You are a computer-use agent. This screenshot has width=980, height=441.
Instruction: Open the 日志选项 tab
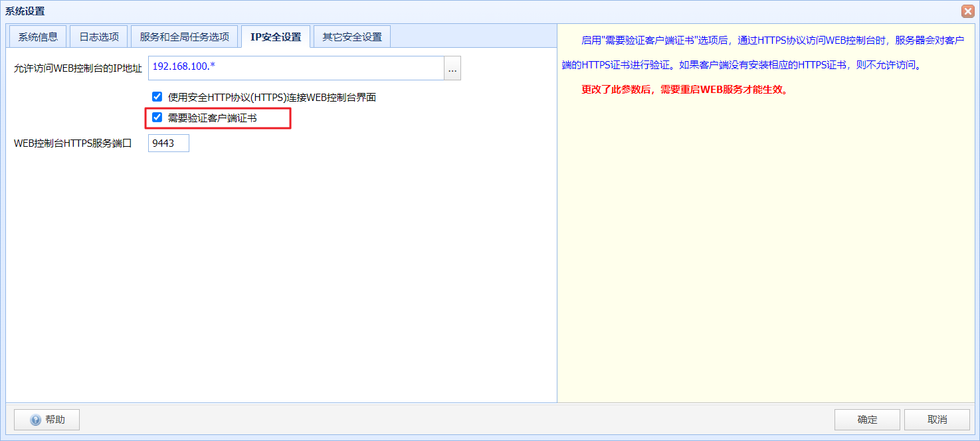point(99,37)
